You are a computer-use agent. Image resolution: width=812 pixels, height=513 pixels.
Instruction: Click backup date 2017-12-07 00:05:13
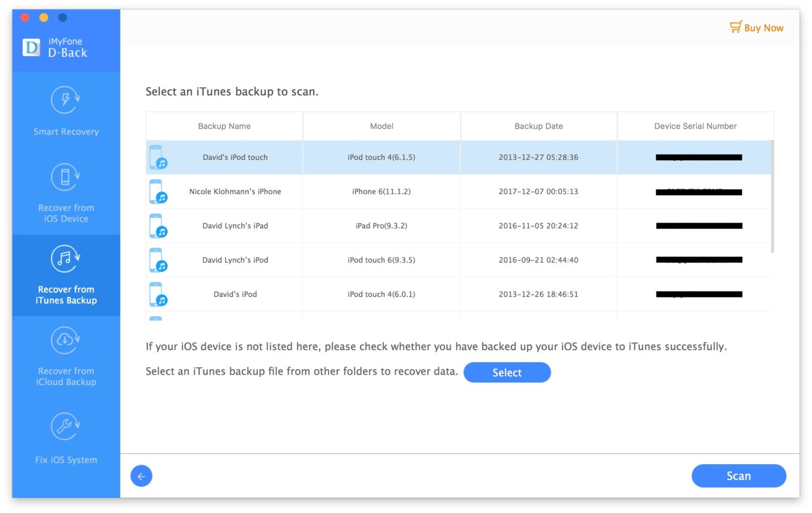pyautogui.click(x=538, y=191)
